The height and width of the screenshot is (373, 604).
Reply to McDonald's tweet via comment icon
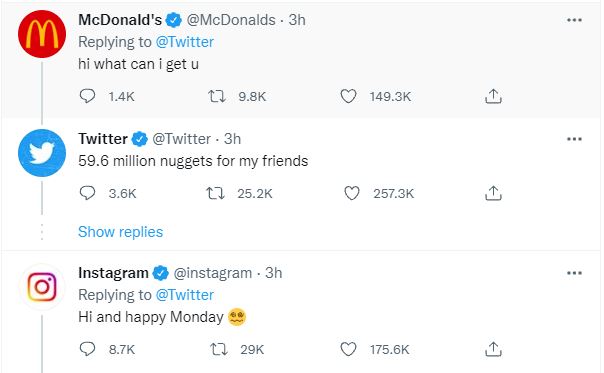pyautogui.click(x=87, y=96)
